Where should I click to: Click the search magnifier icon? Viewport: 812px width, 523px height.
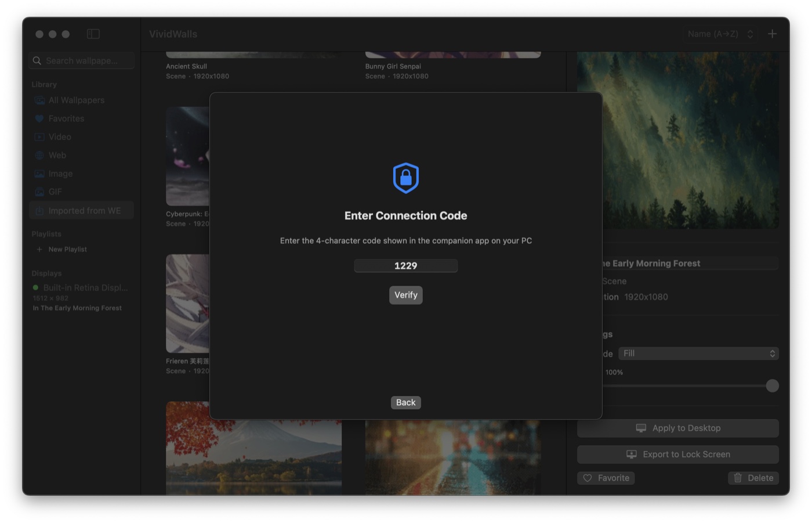click(x=37, y=60)
